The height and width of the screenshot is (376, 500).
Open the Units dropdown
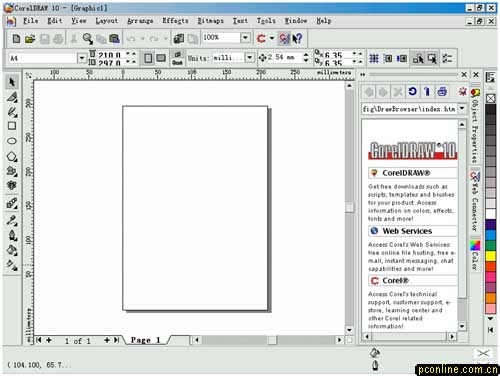(x=250, y=58)
